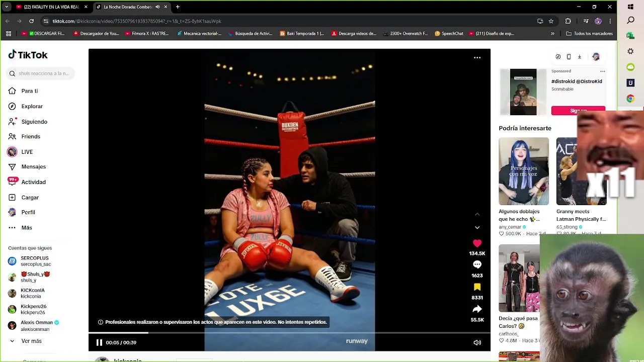Open the video comments icon
The height and width of the screenshot is (362, 644).
click(x=477, y=264)
